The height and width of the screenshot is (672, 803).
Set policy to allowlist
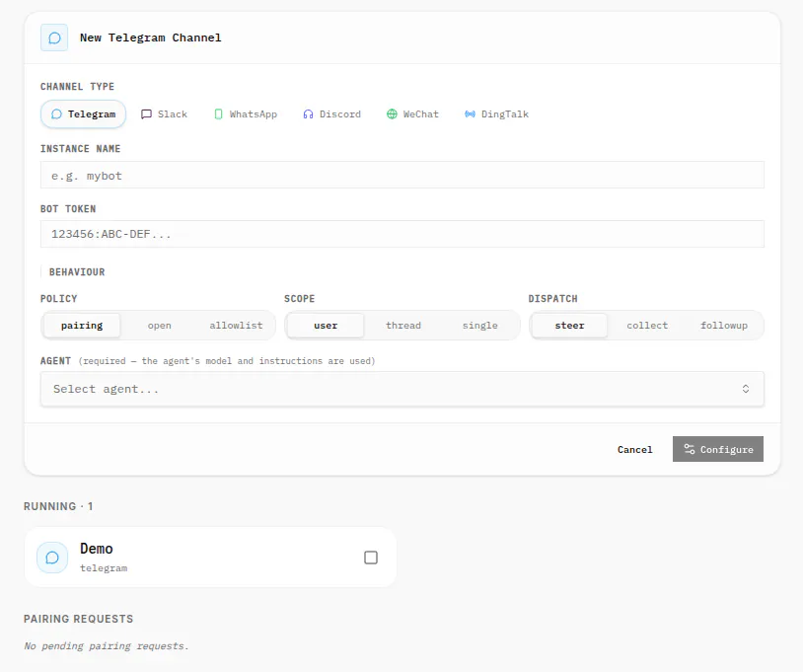click(x=236, y=326)
